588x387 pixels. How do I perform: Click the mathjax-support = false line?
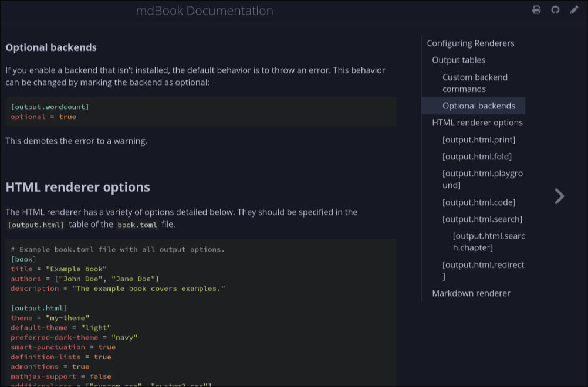(x=61, y=376)
